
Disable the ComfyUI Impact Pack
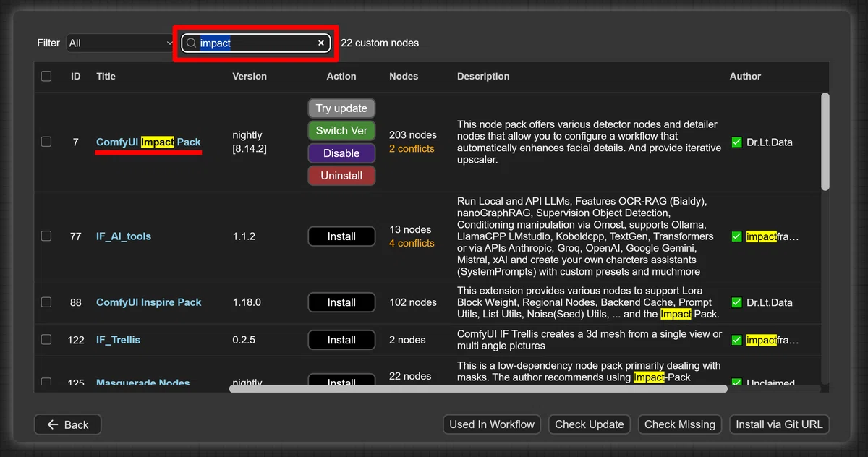click(341, 153)
